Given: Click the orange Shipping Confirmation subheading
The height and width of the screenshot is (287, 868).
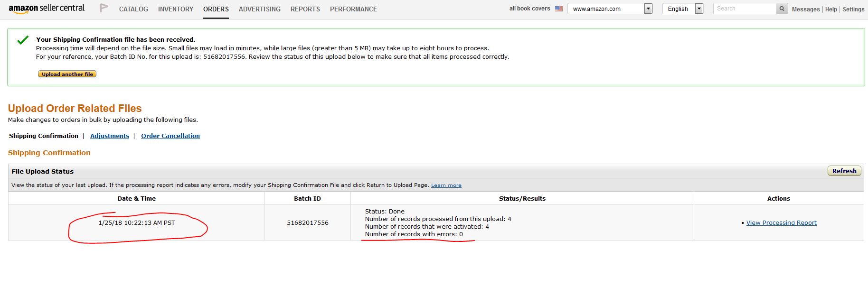Looking at the screenshot, I should point(49,152).
